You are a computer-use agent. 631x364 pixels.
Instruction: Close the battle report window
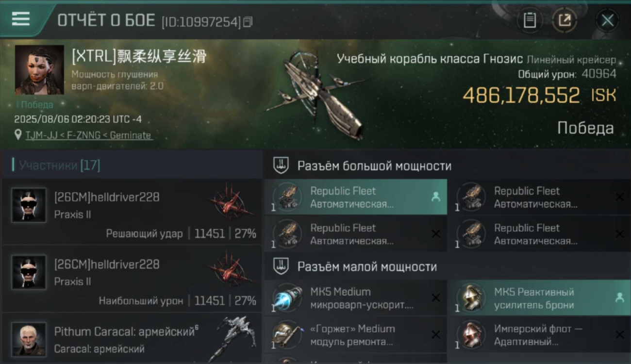pos(607,20)
